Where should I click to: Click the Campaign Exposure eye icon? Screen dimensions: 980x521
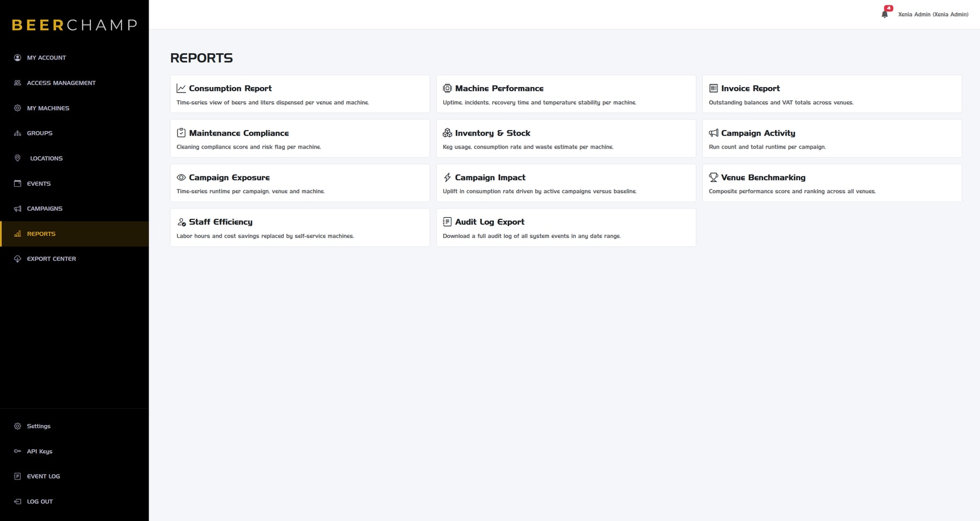coord(181,177)
